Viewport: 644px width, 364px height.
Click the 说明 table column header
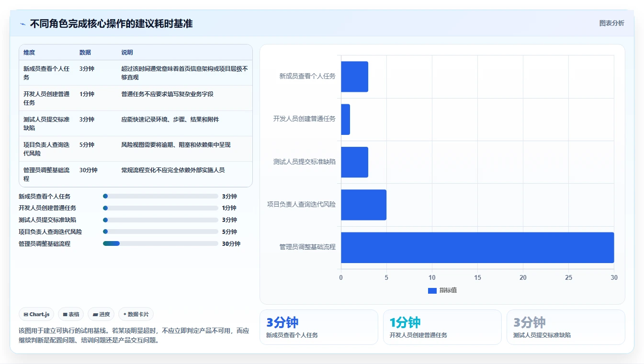tap(127, 53)
